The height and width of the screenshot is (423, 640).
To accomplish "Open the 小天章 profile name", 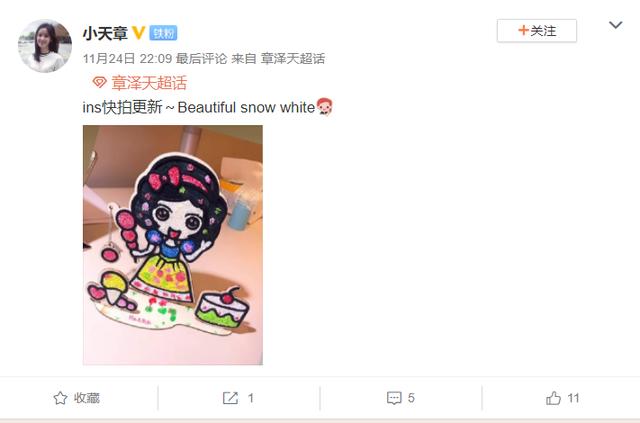I will [x=105, y=33].
